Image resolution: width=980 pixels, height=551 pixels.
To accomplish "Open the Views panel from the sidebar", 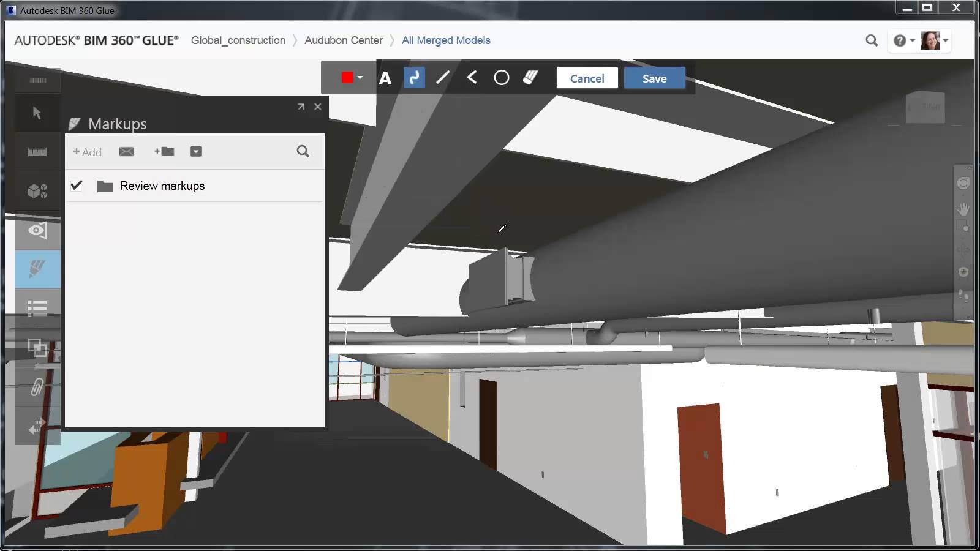I will 37,231.
